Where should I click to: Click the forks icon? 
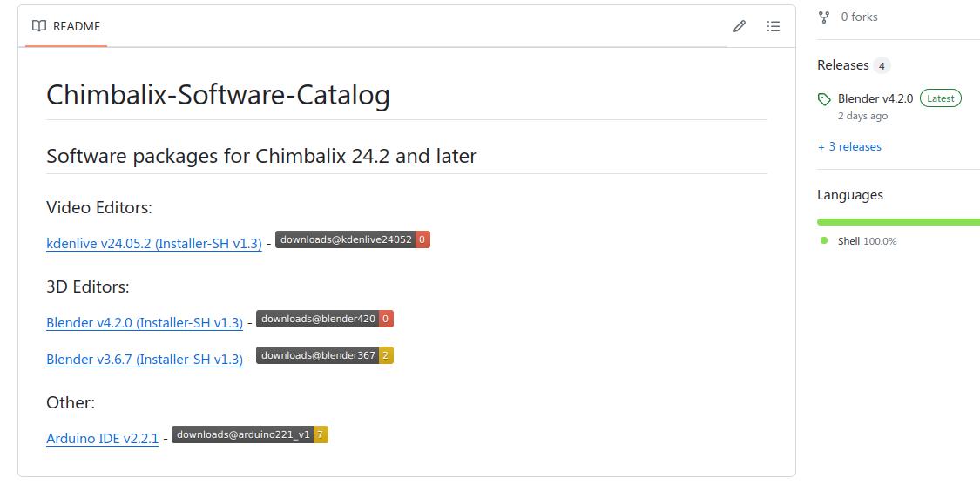(824, 17)
